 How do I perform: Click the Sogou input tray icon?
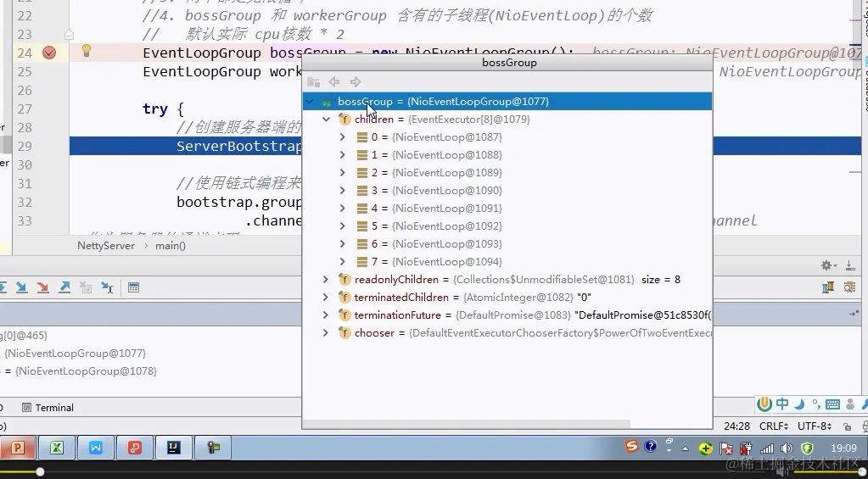click(x=631, y=447)
